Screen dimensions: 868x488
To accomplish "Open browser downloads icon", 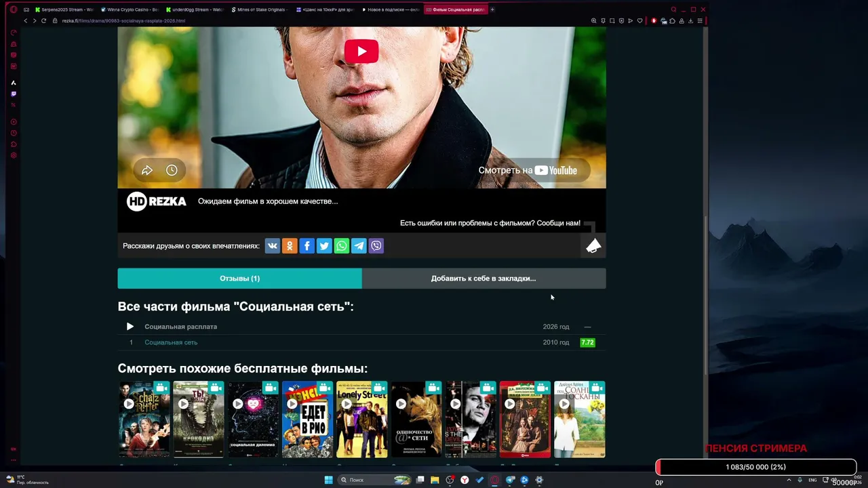I will click(x=690, y=21).
